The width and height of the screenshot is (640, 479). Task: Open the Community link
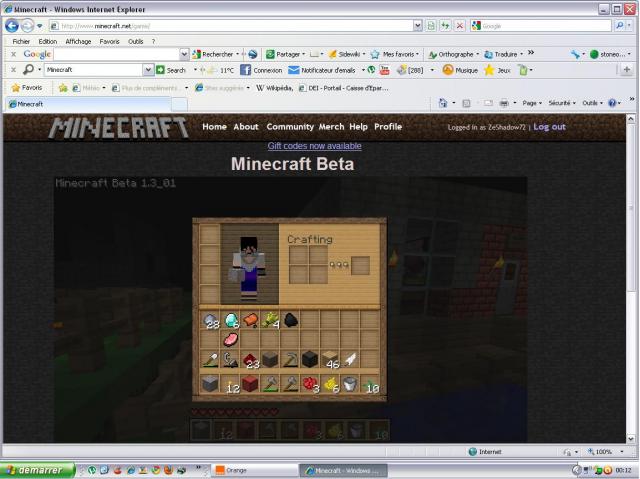pyautogui.click(x=290, y=127)
